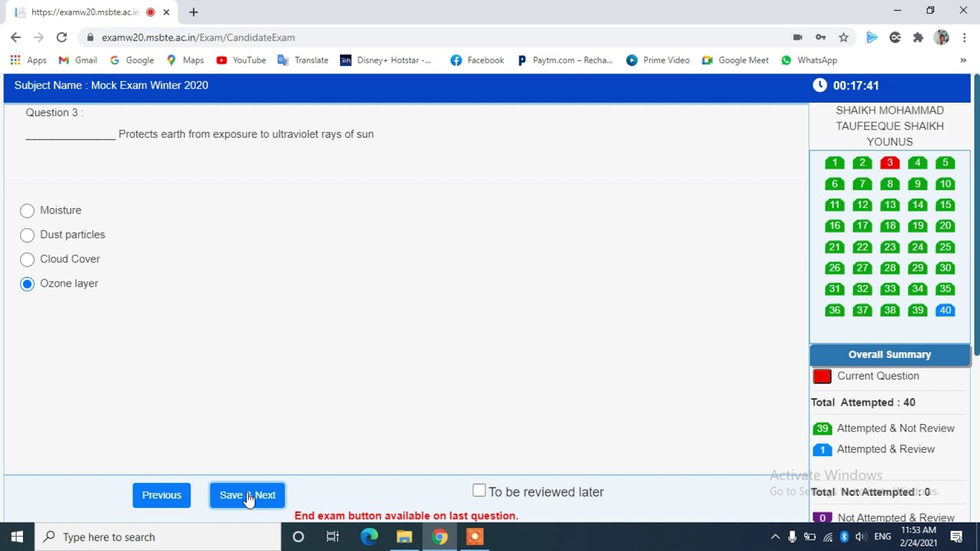The image size is (980, 551).
Task: Reload the exam page
Action: (x=61, y=37)
